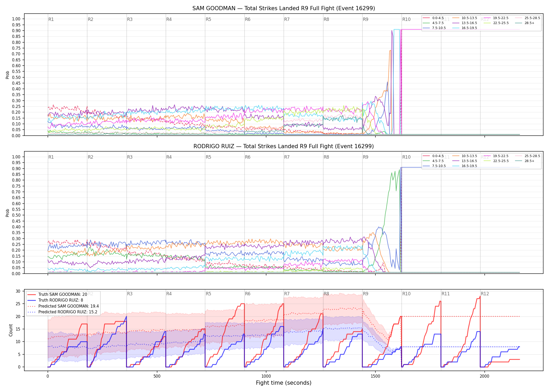Click the R2 round marker in the RODRIGO RUIZ chart
Screen dimensions: 549x392
click(x=90, y=157)
